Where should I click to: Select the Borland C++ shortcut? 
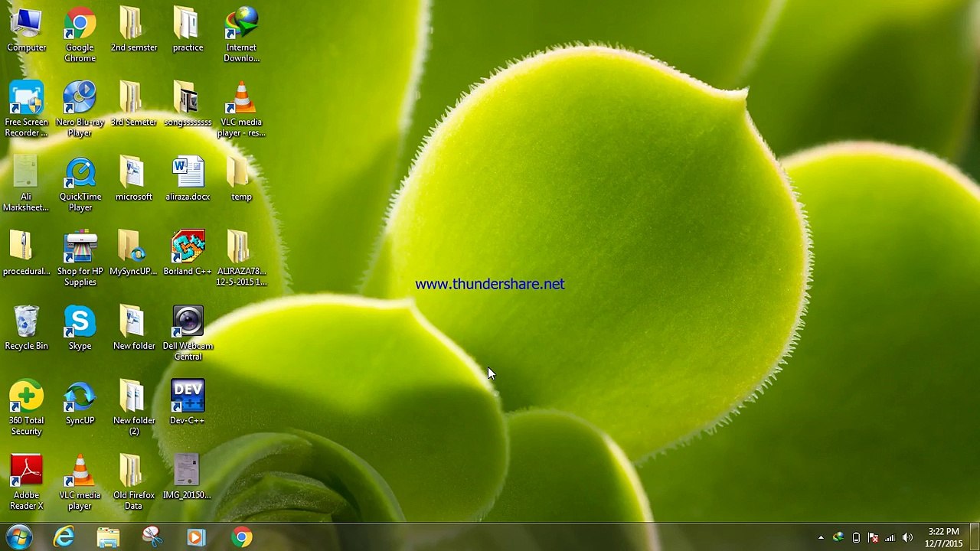point(188,254)
